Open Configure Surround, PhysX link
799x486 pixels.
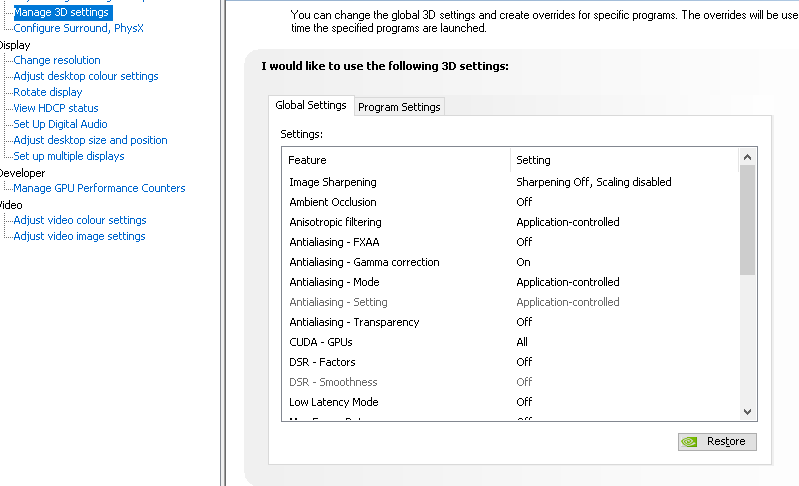point(78,28)
